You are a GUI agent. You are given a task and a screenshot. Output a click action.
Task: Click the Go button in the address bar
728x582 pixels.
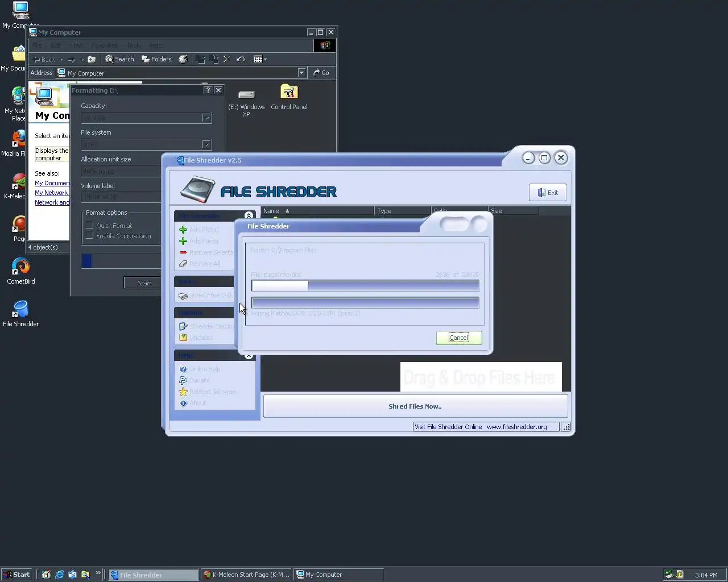[x=321, y=73]
